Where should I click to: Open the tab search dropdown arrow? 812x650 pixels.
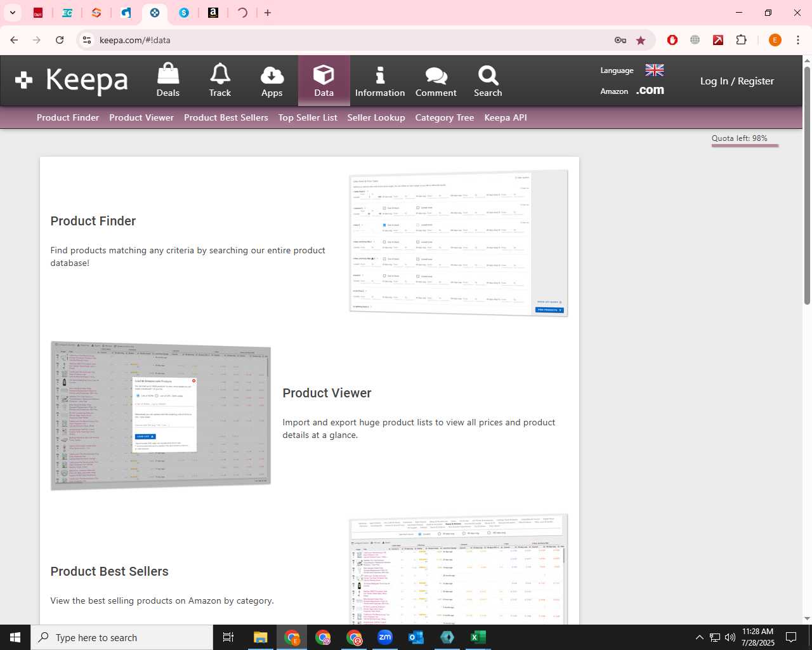tap(12, 13)
